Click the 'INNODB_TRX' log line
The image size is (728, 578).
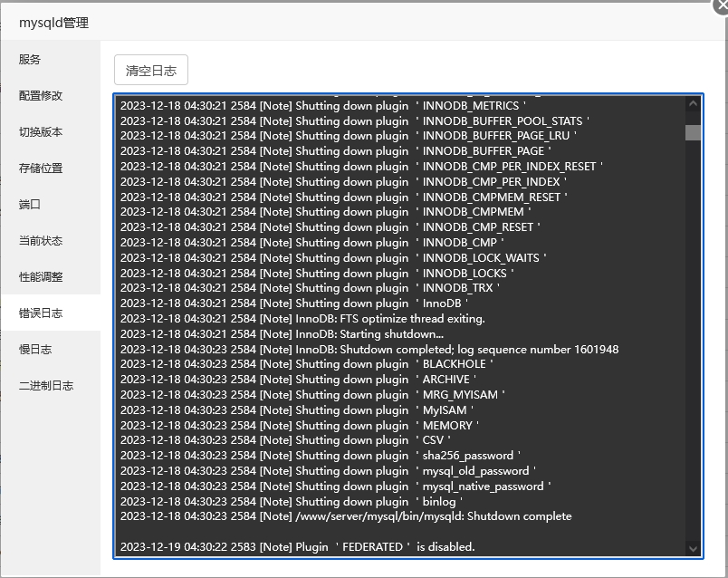coord(311,288)
